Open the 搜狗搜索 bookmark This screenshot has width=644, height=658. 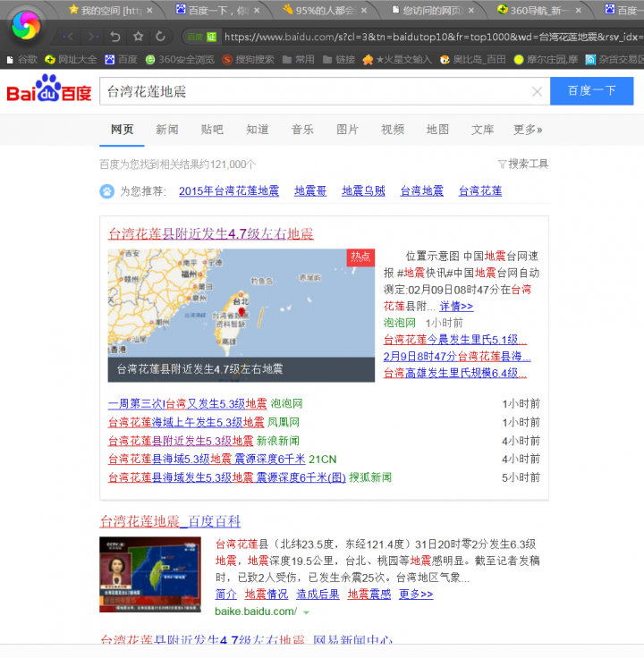(x=248, y=60)
